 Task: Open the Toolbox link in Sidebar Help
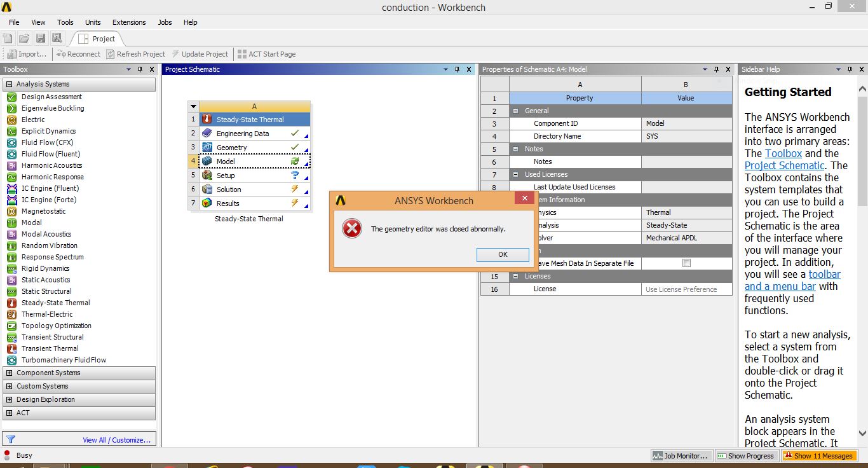[783, 153]
